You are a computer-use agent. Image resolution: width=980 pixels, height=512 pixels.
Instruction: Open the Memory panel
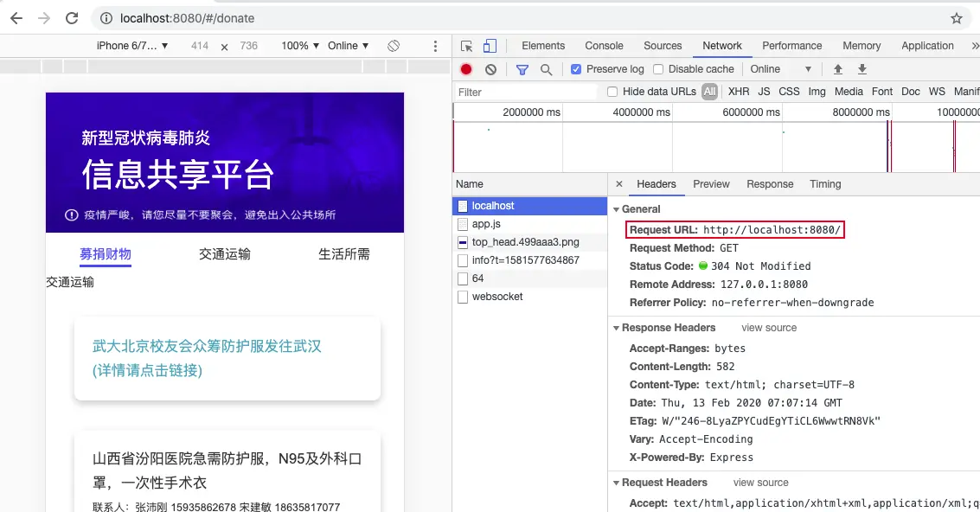click(862, 46)
